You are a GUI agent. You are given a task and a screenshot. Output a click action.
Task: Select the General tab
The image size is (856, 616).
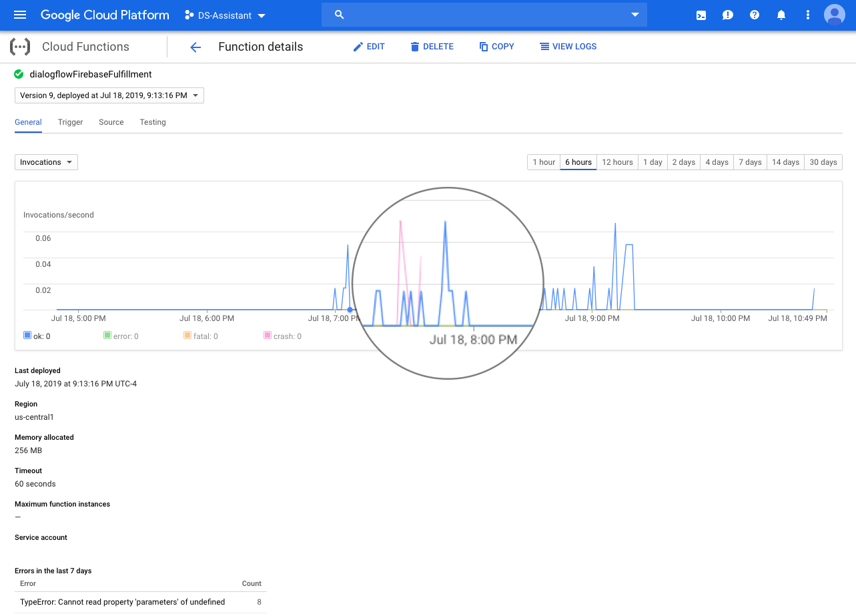(28, 122)
